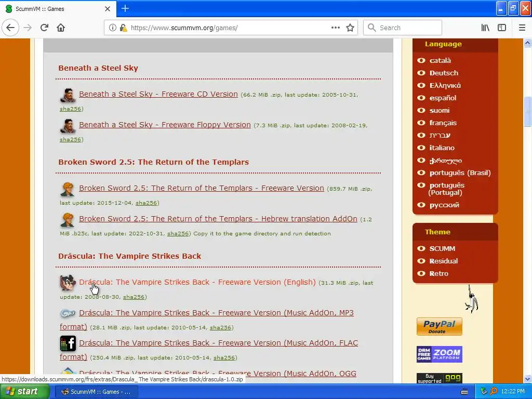This screenshot has width=532, height=399.
Task: Click the insecure connection padlock icon
Action: [x=123, y=28]
